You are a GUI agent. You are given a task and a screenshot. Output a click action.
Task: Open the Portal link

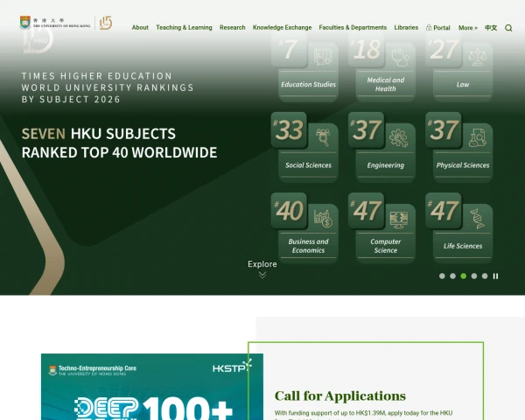pyautogui.click(x=442, y=28)
